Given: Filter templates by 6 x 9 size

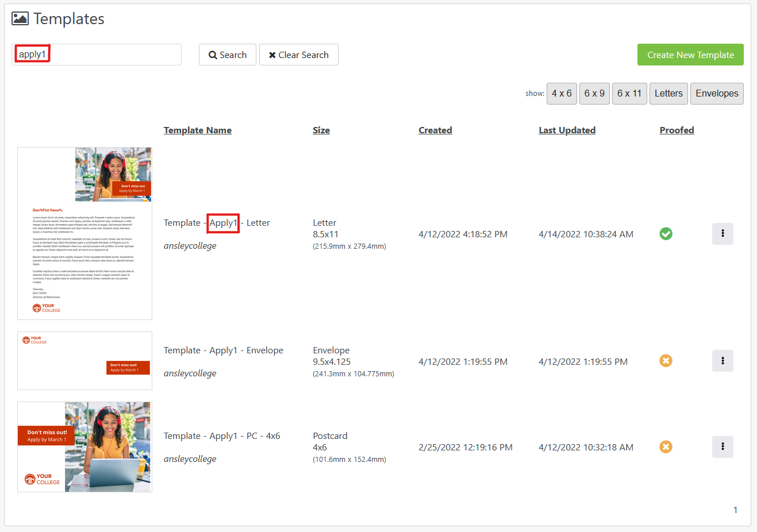Looking at the screenshot, I should 594,94.
